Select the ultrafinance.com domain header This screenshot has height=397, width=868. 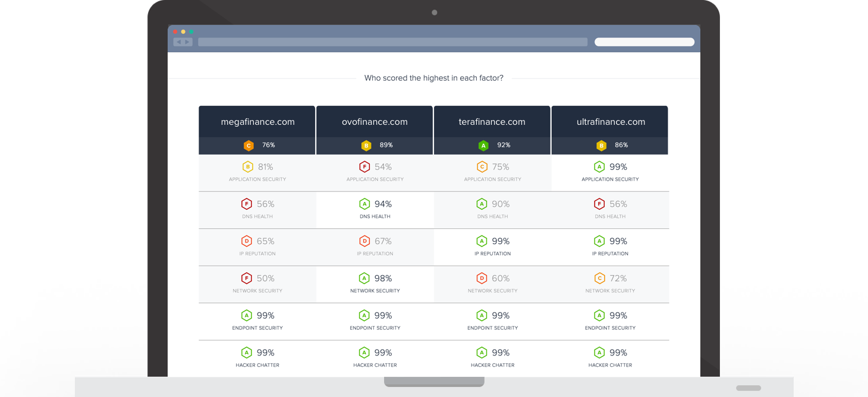[x=610, y=121]
